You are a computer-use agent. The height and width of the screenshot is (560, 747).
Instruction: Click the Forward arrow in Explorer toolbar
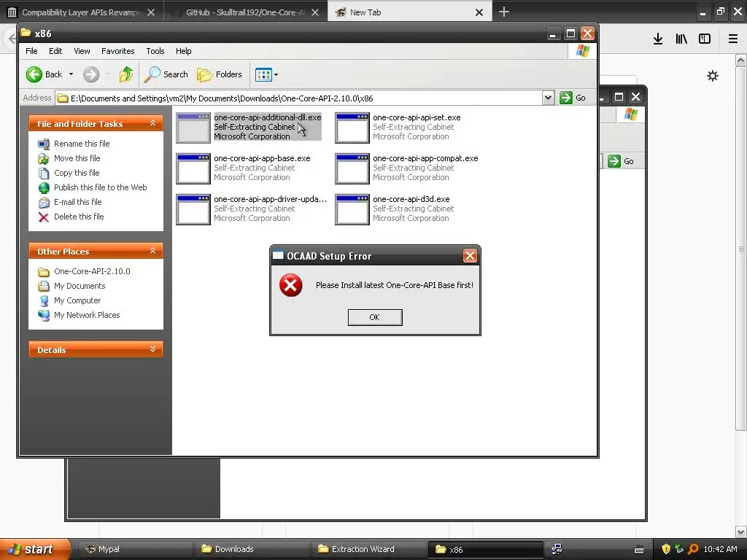tap(91, 74)
